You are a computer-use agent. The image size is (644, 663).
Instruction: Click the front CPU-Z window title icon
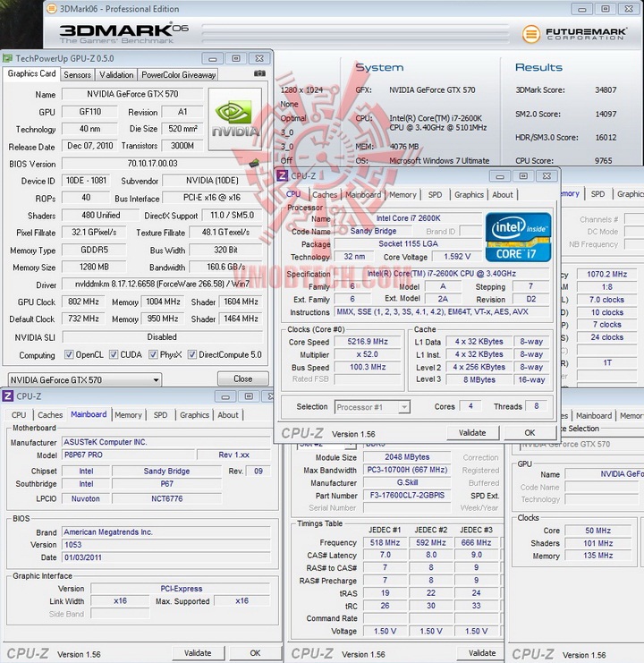282,175
